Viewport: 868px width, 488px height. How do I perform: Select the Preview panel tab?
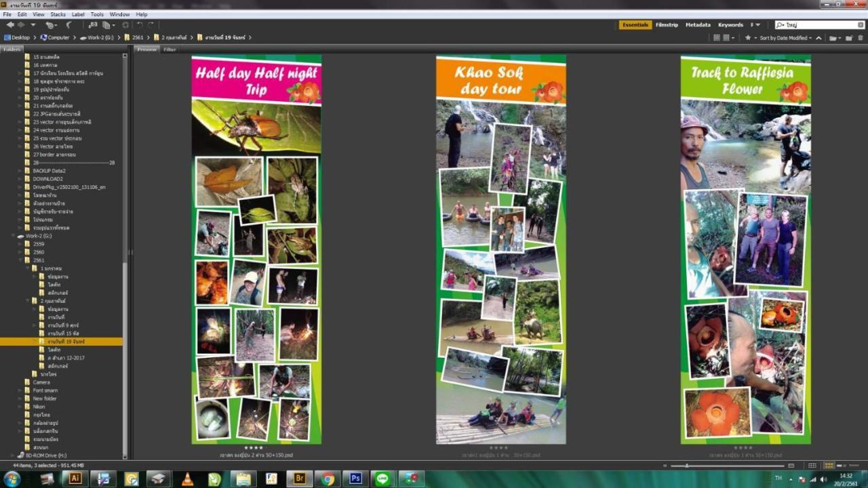click(x=147, y=49)
